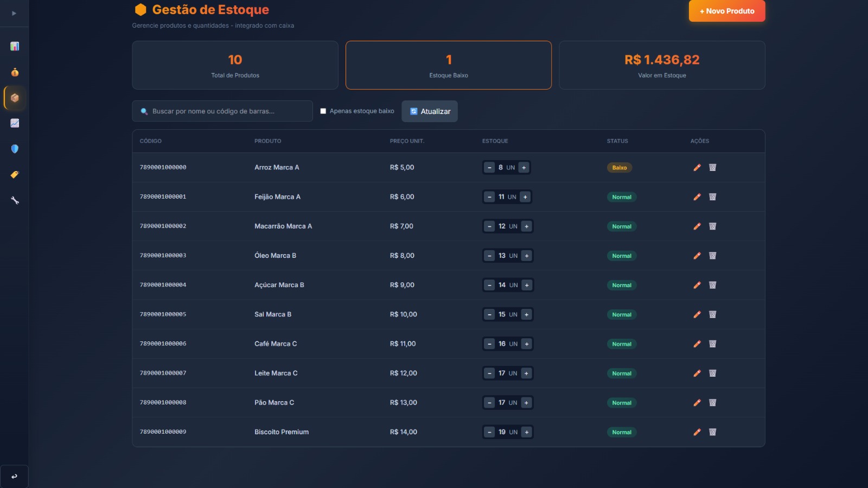Viewport: 868px width, 488px height.
Task: Edit Sal Marca B with pencil icon
Action: point(697,314)
